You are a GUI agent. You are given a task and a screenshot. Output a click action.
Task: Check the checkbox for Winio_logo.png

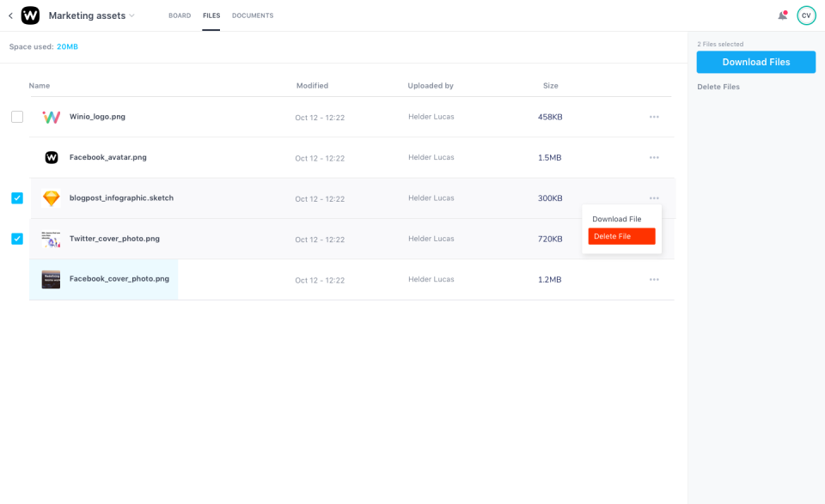coord(16,117)
